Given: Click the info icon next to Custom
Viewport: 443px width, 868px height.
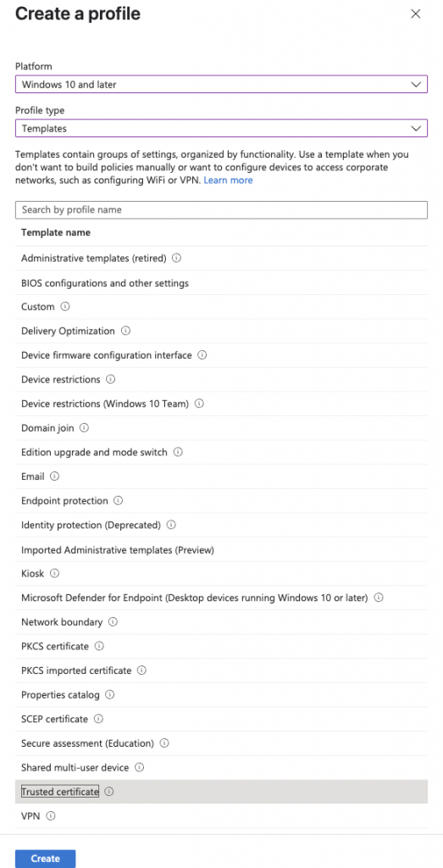Looking at the screenshot, I should tap(65, 307).
